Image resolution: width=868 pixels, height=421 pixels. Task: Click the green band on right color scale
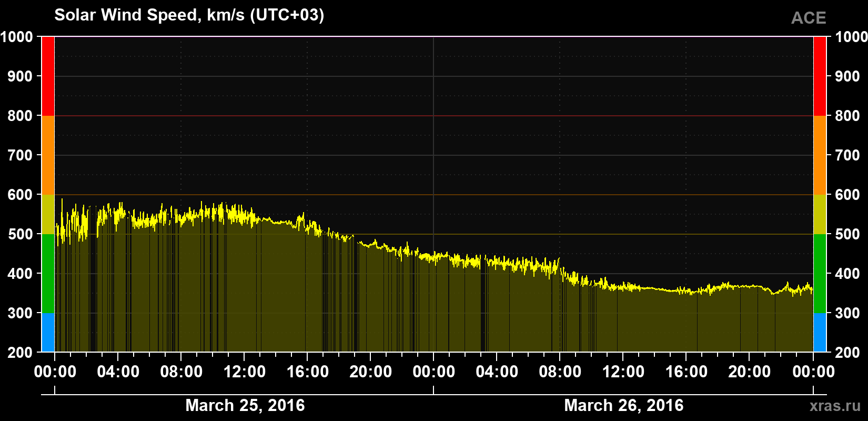(820, 274)
